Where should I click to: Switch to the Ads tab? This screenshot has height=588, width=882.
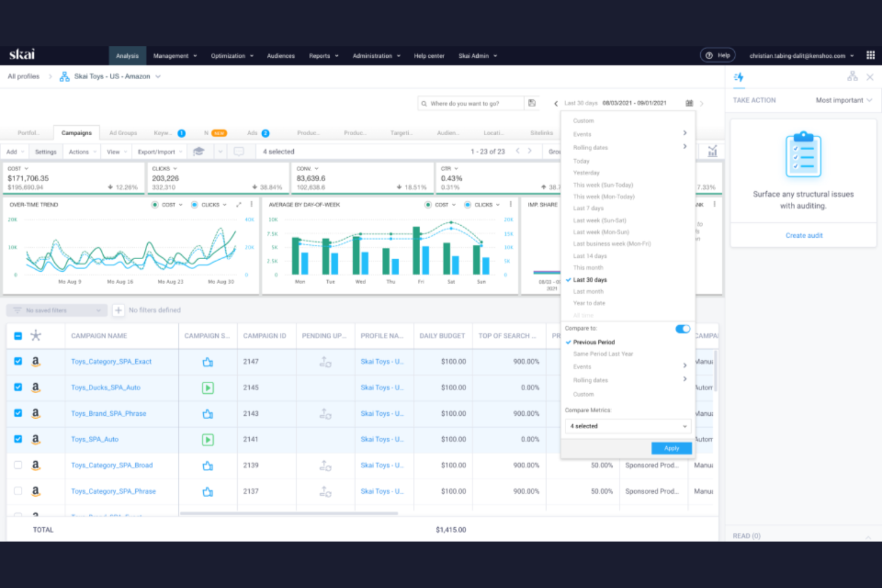tap(257, 133)
